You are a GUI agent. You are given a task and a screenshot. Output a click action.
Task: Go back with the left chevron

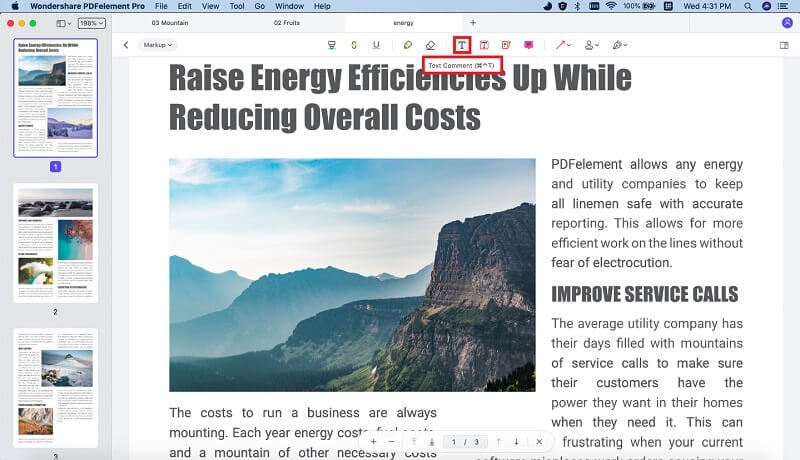(x=126, y=45)
